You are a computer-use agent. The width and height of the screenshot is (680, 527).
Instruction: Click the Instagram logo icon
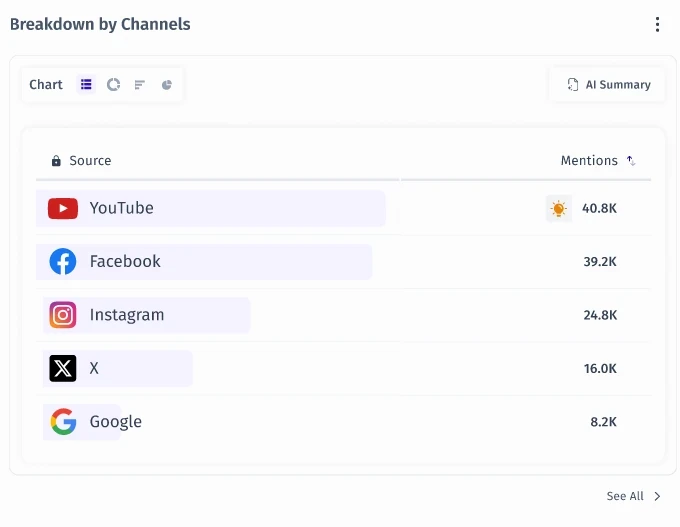click(63, 315)
